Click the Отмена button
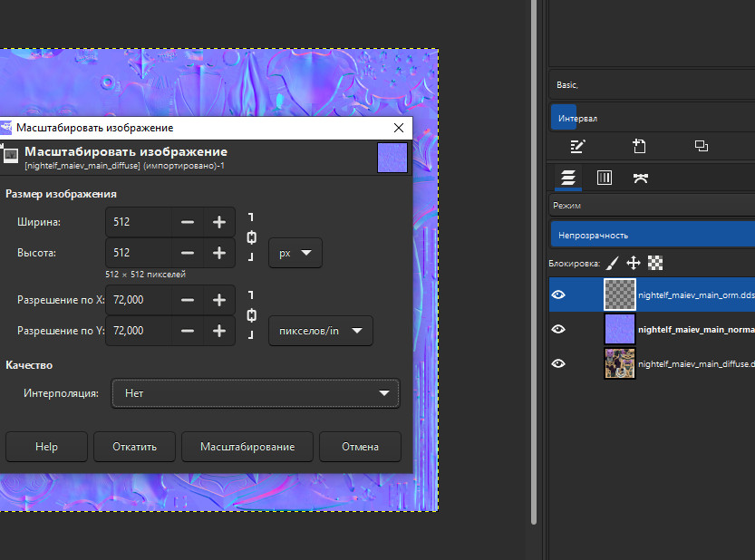Image resolution: width=755 pixels, height=560 pixels. (x=360, y=447)
